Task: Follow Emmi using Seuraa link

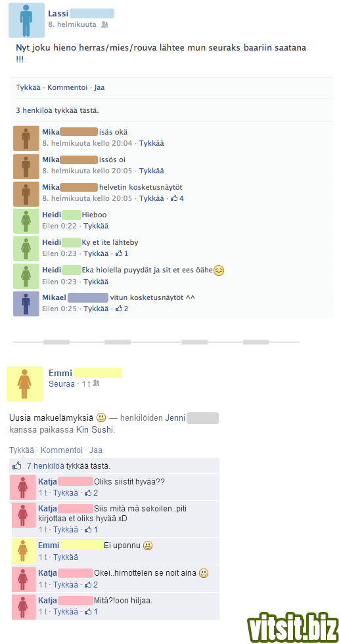Action: tap(62, 383)
